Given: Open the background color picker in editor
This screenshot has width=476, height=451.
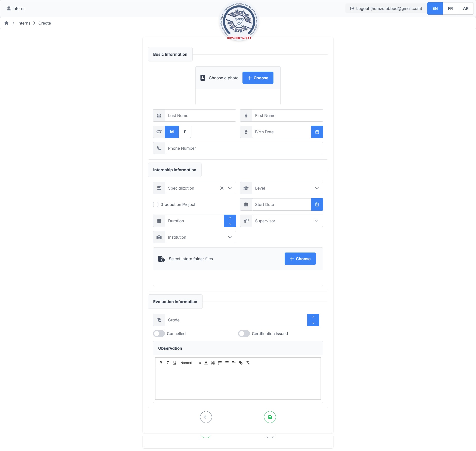Looking at the screenshot, I should coord(213,363).
